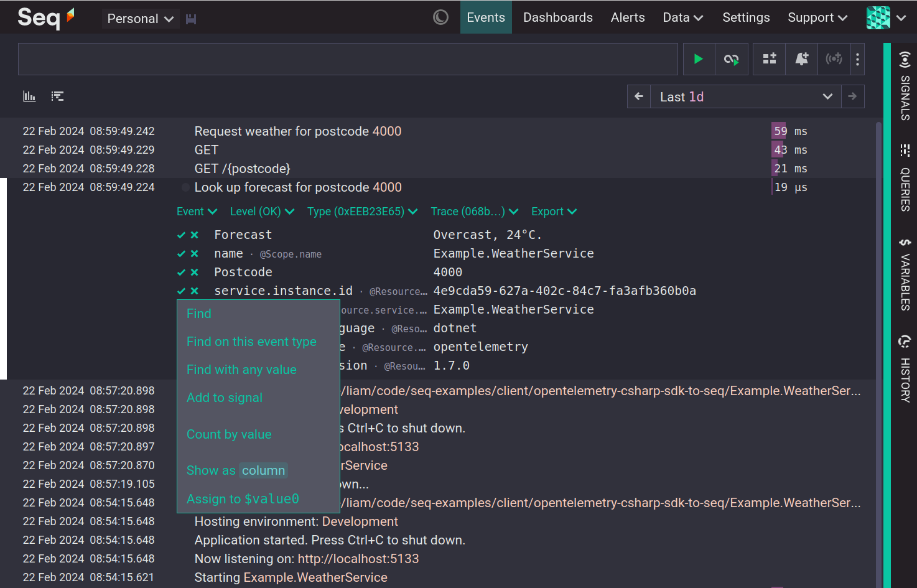Choose Add to signal

pyautogui.click(x=225, y=398)
